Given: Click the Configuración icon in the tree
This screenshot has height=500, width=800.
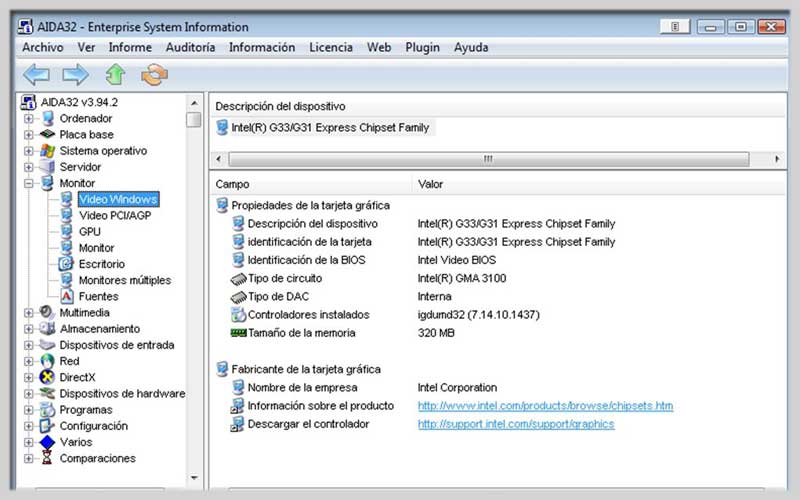Looking at the screenshot, I should tap(47, 426).
